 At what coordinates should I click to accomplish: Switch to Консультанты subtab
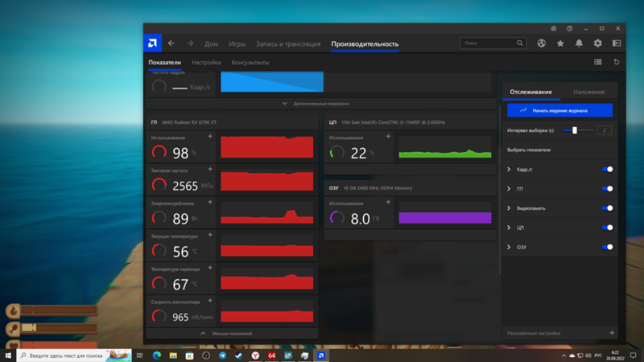(250, 63)
